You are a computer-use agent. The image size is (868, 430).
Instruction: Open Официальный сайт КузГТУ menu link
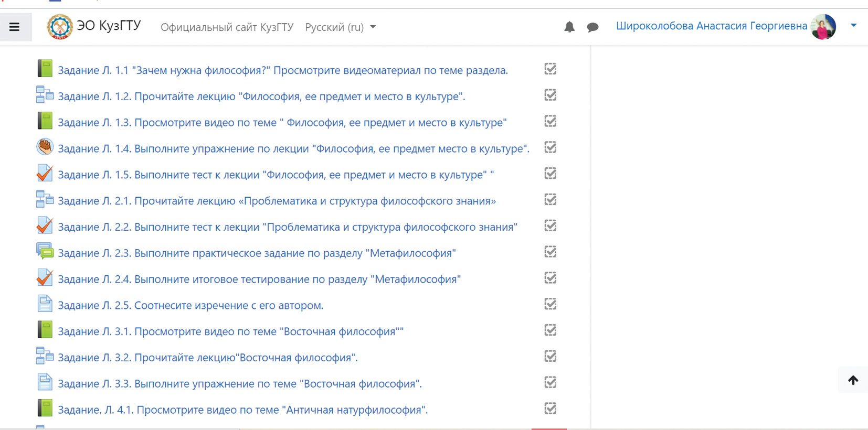click(x=227, y=27)
